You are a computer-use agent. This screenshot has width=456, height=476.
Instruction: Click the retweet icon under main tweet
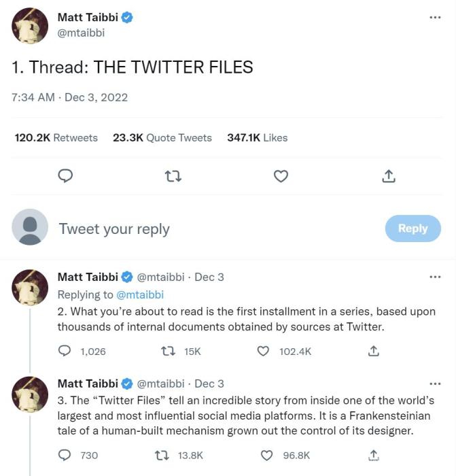tap(173, 176)
